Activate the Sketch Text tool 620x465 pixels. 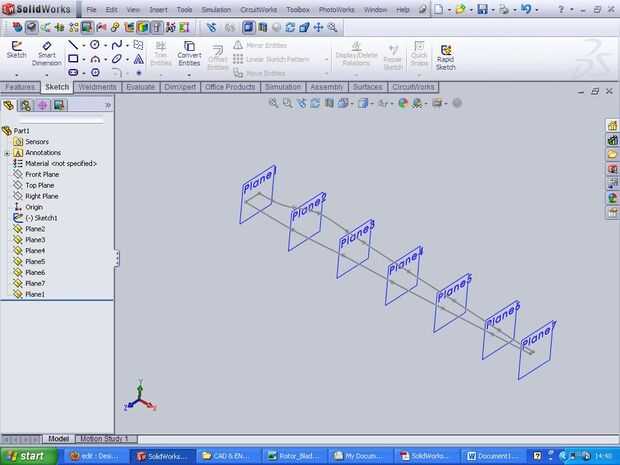[138, 59]
